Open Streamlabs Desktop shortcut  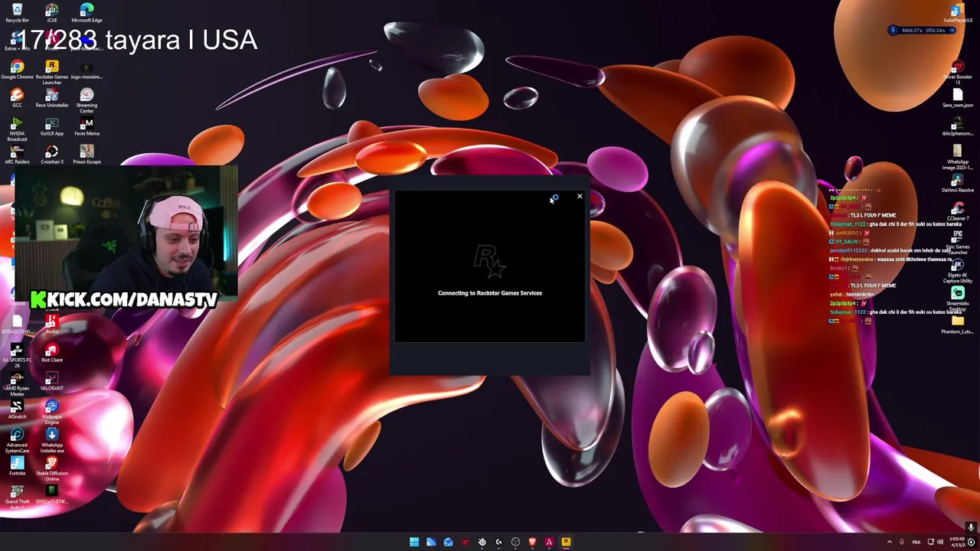957,298
